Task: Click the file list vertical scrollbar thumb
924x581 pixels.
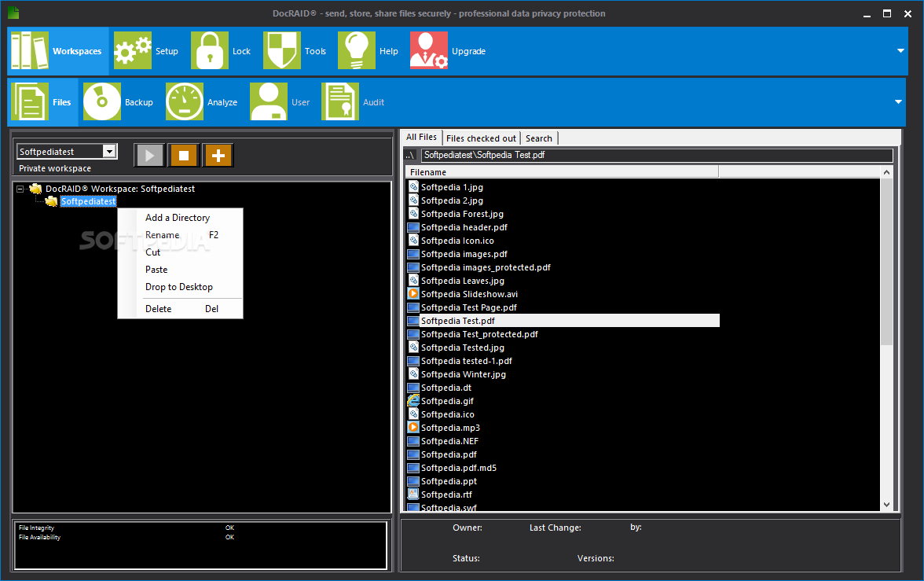Action: point(887,261)
